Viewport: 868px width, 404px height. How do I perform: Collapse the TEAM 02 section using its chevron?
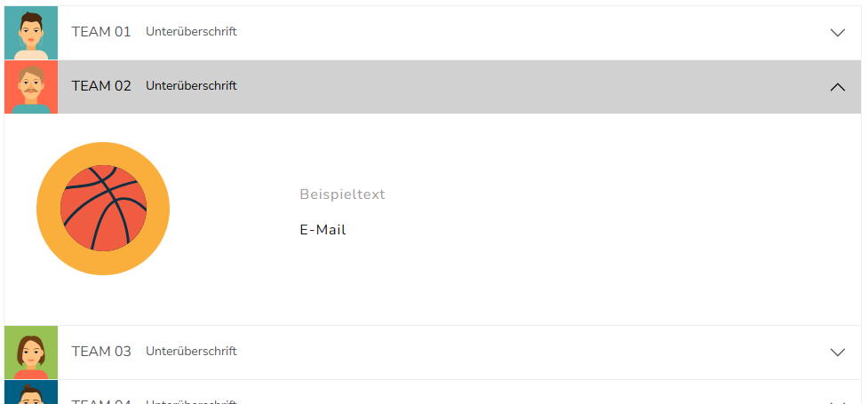point(837,86)
